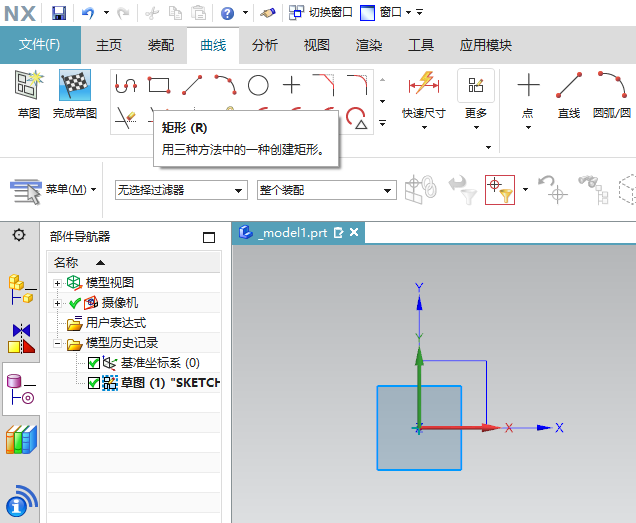636x523 pixels.
Task: Sort by the Name (名称) column header
Action: (x=134, y=262)
